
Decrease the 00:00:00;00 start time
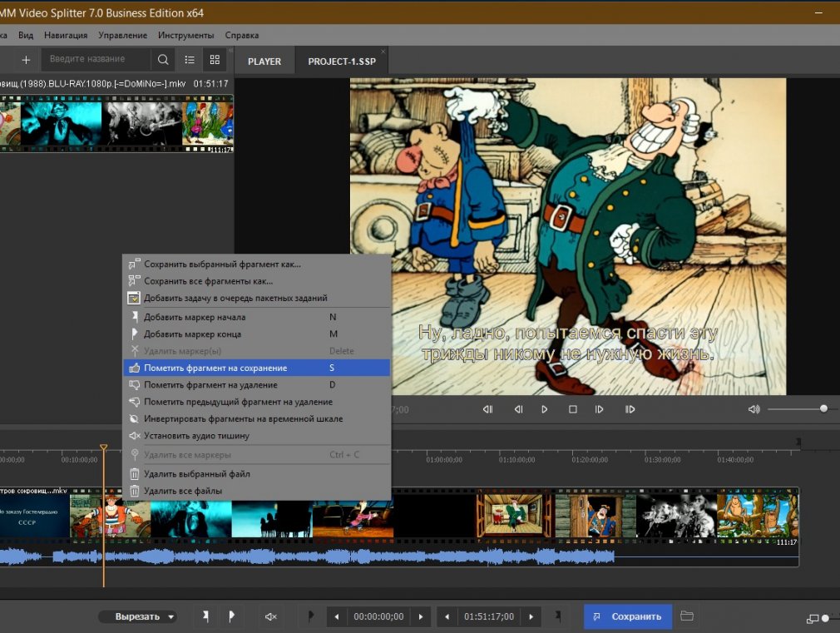tap(337, 617)
